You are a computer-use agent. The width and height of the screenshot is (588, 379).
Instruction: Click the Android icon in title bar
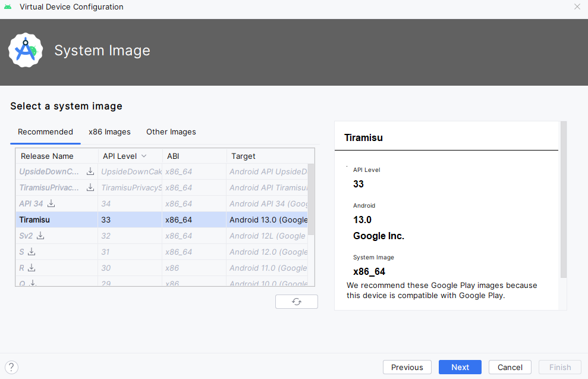[8, 7]
